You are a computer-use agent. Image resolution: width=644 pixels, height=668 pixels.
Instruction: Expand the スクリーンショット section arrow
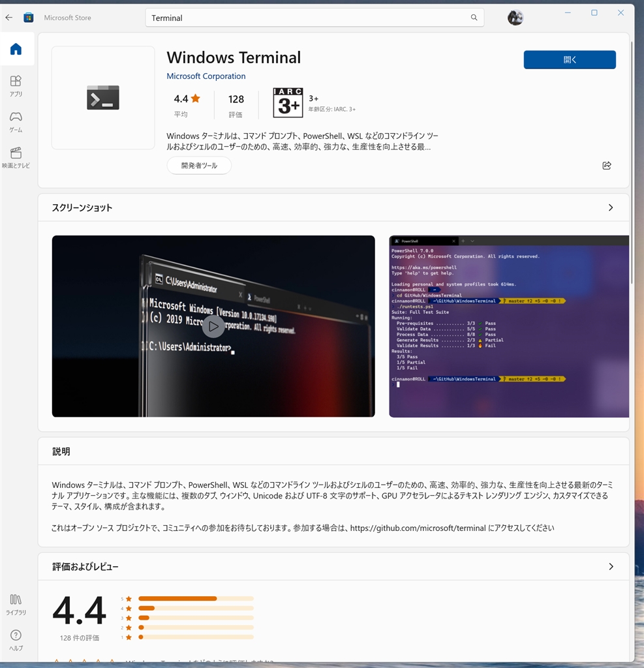coord(611,207)
